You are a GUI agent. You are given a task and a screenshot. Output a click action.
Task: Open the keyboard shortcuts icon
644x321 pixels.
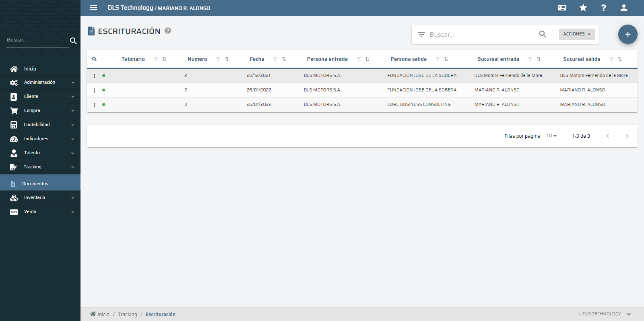[x=562, y=8]
